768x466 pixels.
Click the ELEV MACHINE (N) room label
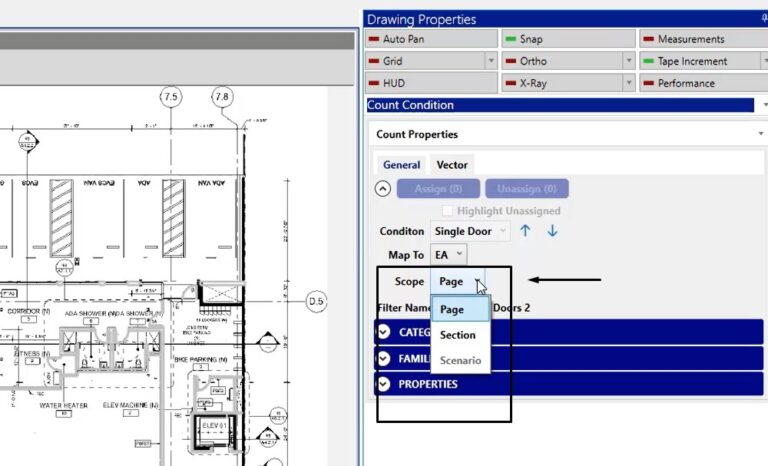[131, 405]
